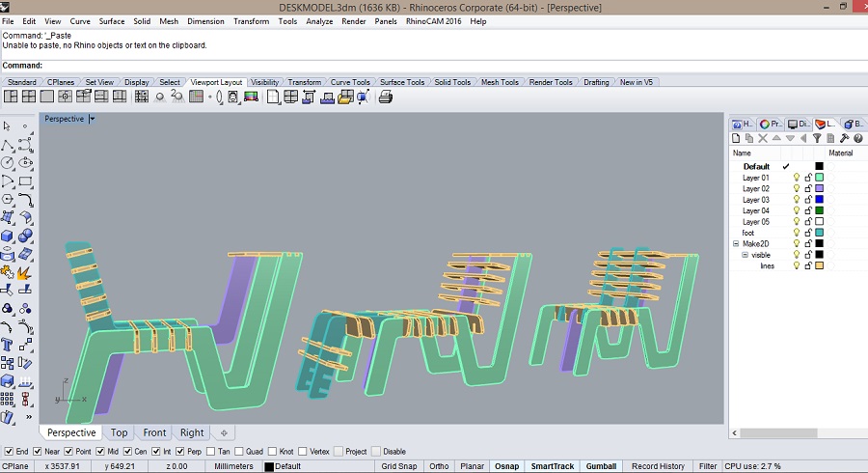
Task: Change Layer 02 purple color swatch
Action: pos(819,188)
